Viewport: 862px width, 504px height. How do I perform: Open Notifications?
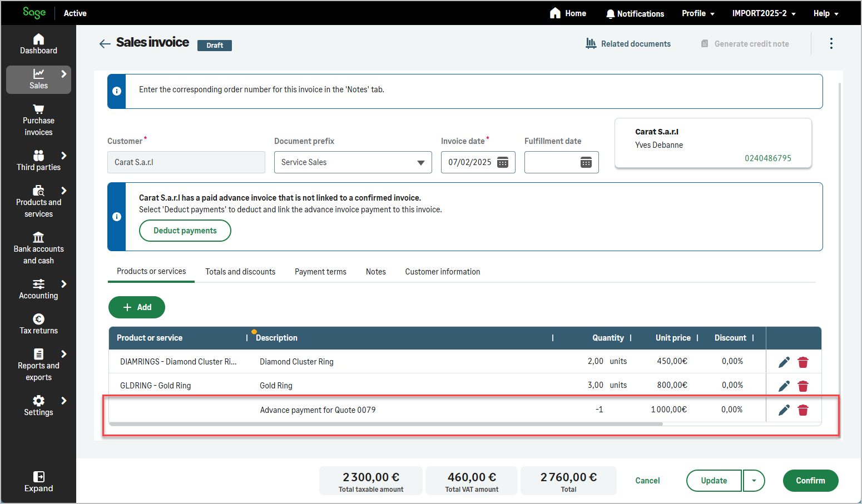coord(635,13)
